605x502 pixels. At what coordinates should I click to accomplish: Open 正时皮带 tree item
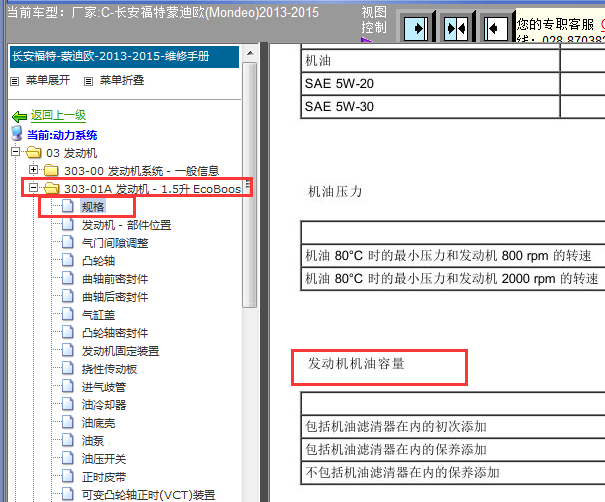pyautogui.click(x=104, y=477)
